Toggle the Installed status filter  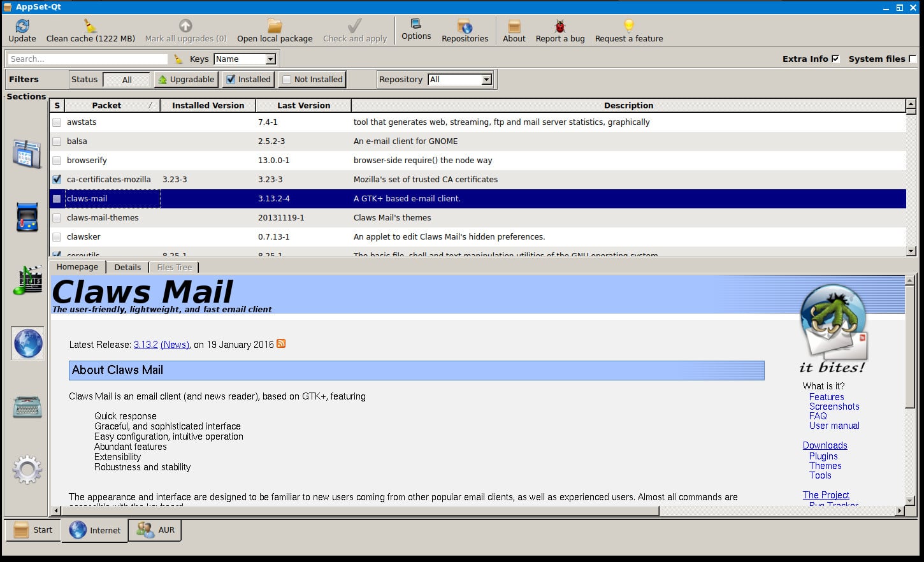[249, 79]
